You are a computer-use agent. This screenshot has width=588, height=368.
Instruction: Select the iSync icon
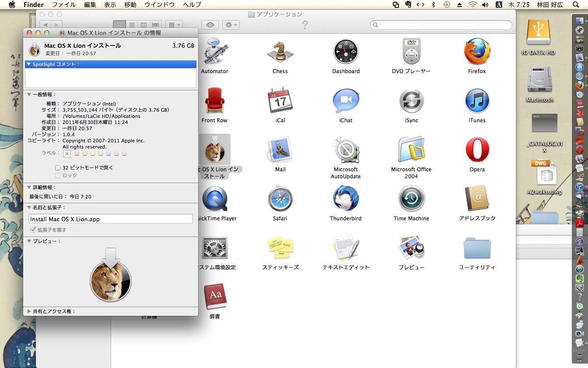click(411, 101)
